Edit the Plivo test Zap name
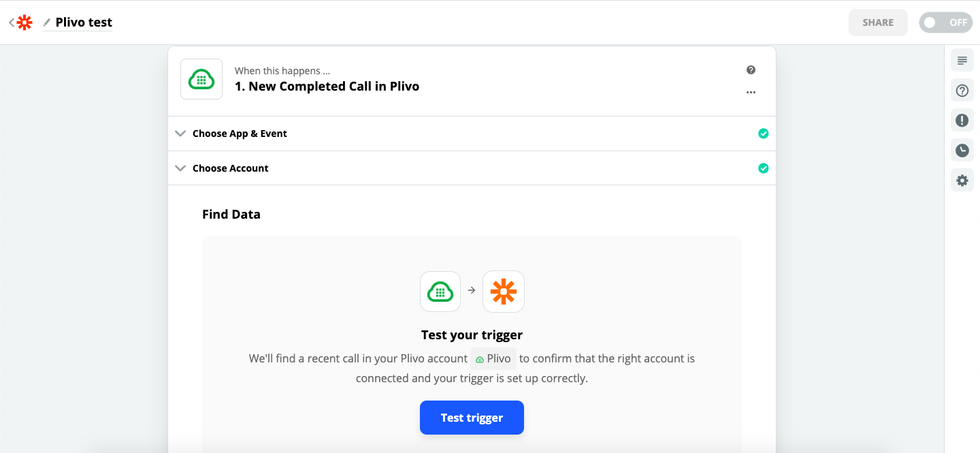 [84, 22]
